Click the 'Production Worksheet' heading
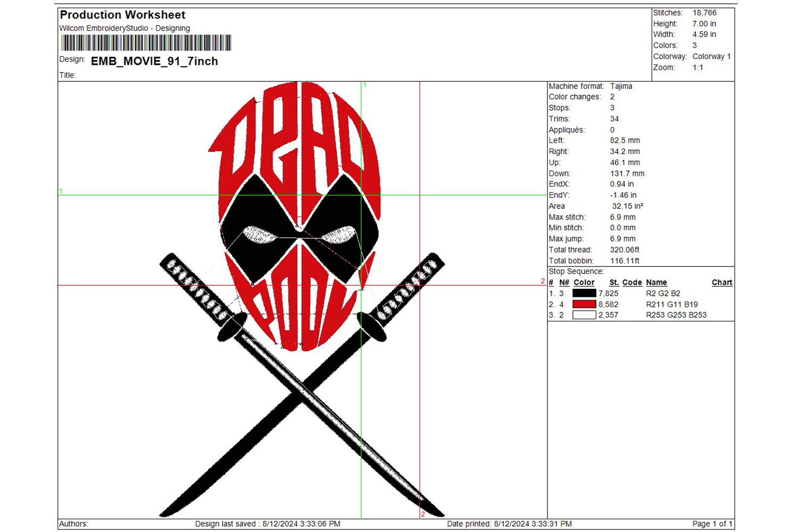 [123, 15]
